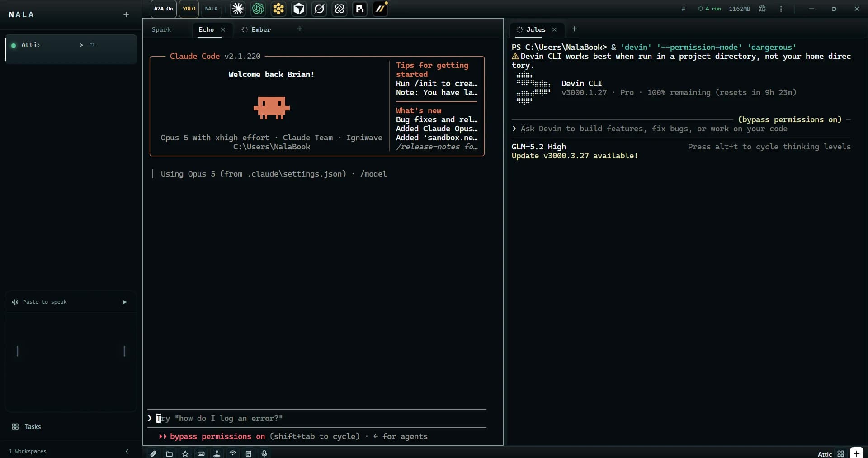Click the Attic label in bottom-right

point(825,454)
